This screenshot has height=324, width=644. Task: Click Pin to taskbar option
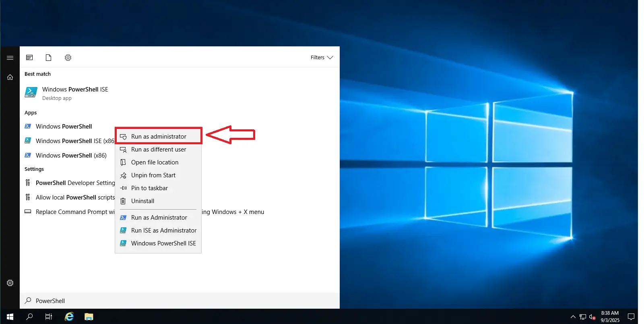(x=149, y=188)
